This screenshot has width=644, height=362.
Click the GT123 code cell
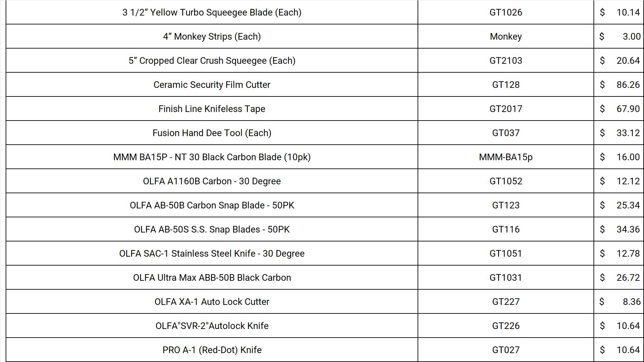click(x=505, y=205)
